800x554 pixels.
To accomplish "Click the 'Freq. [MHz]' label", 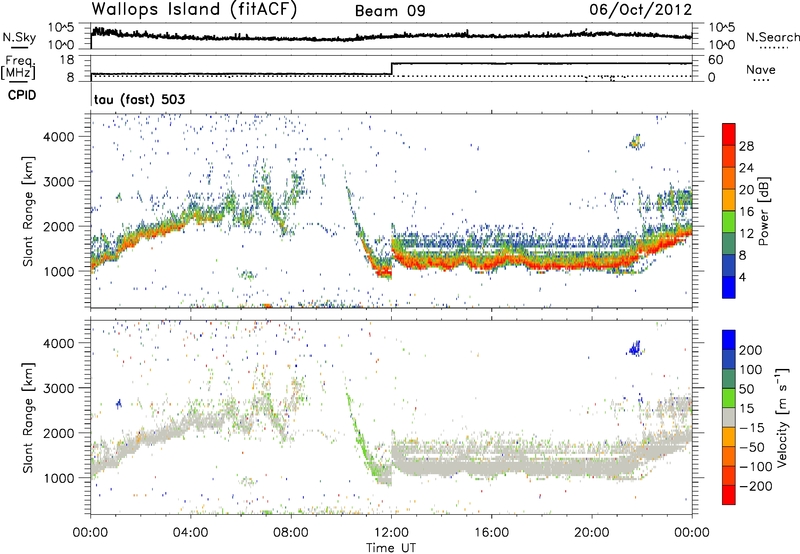I will (18, 67).
